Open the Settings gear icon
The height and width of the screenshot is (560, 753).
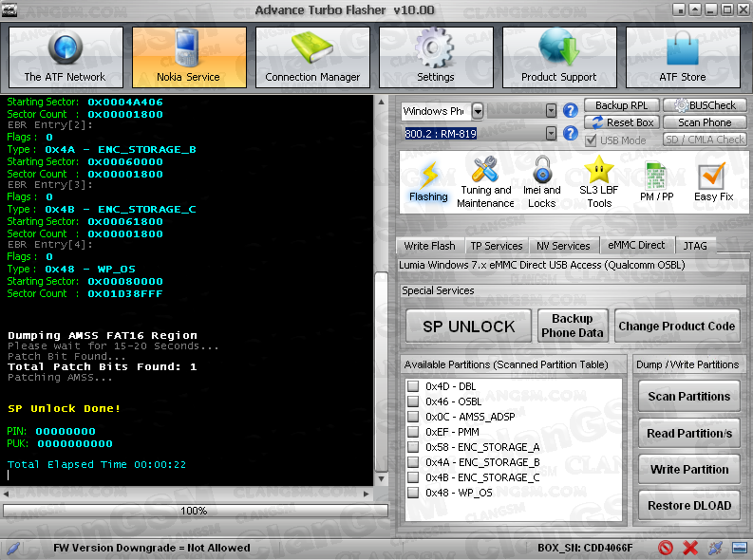(434, 48)
